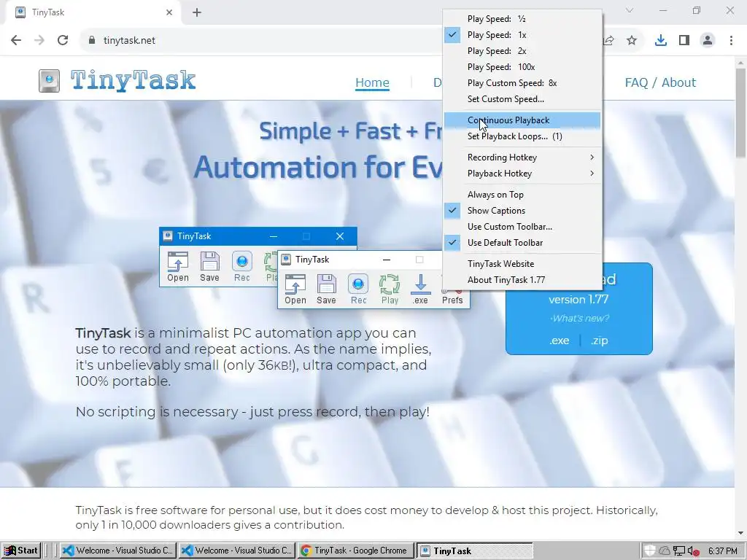The width and height of the screenshot is (747, 560).
Task: Choose Set Playback Loops... (1) entry
Action: (522, 136)
